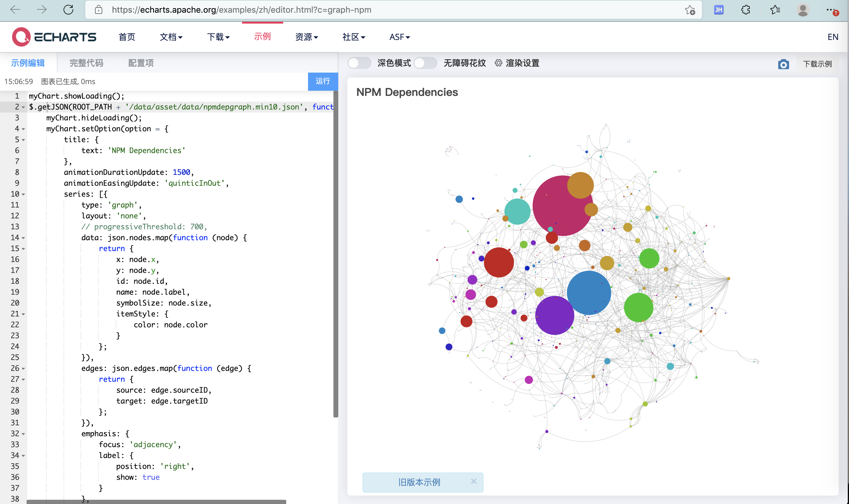This screenshot has height=504, width=849.
Task: Collapse code fold arrow at line 14
Action: tap(23, 238)
